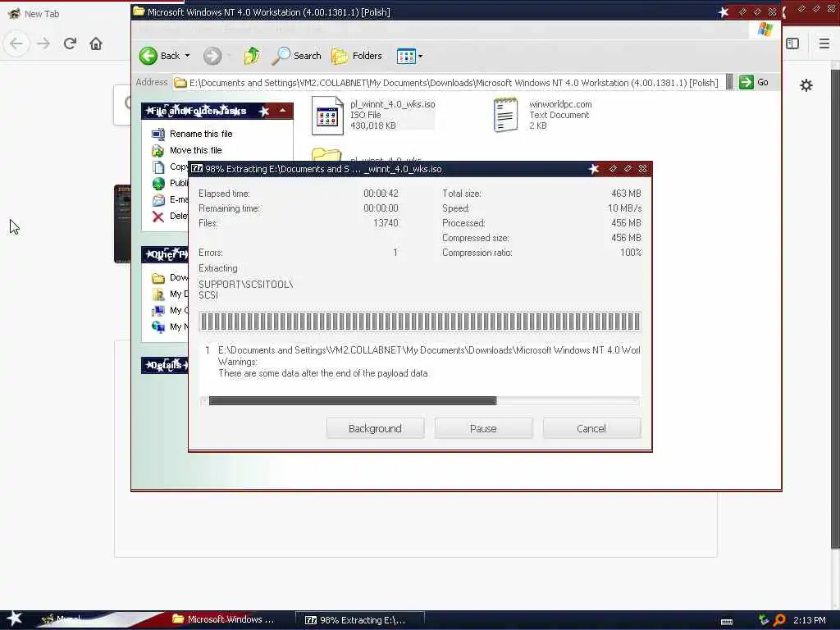The width and height of the screenshot is (840, 630).
Task: Click Rename this file task
Action: [x=201, y=134]
